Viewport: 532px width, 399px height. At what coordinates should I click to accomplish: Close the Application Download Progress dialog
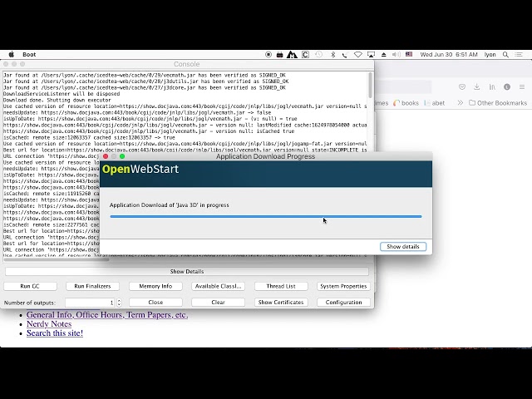tap(106, 156)
